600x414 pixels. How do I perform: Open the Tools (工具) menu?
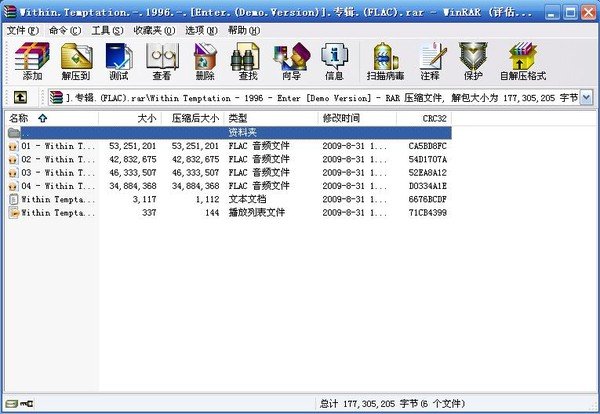tap(107, 31)
